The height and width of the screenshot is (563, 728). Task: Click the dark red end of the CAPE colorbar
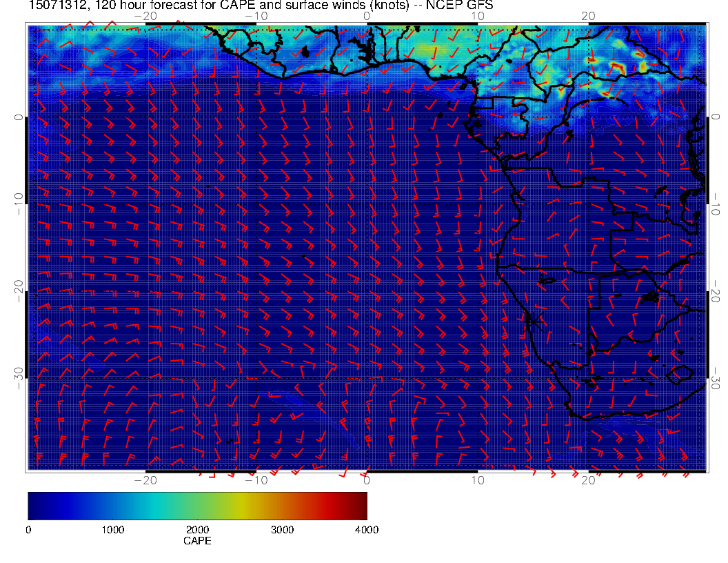click(x=361, y=505)
